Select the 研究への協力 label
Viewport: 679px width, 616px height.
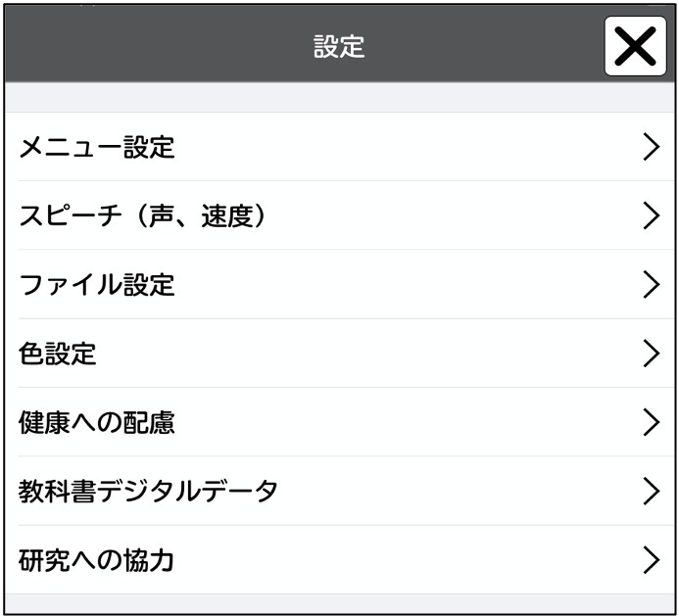[x=97, y=560]
